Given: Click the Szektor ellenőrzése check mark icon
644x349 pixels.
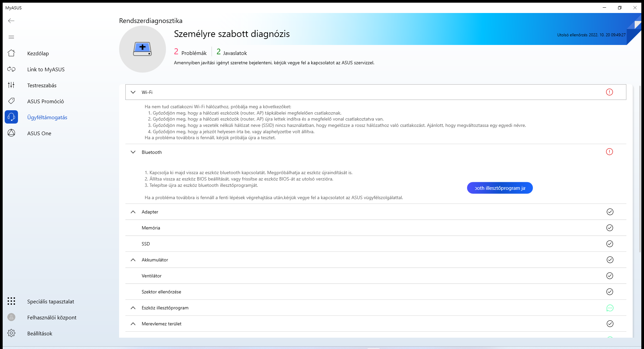Looking at the screenshot, I should [610, 292].
